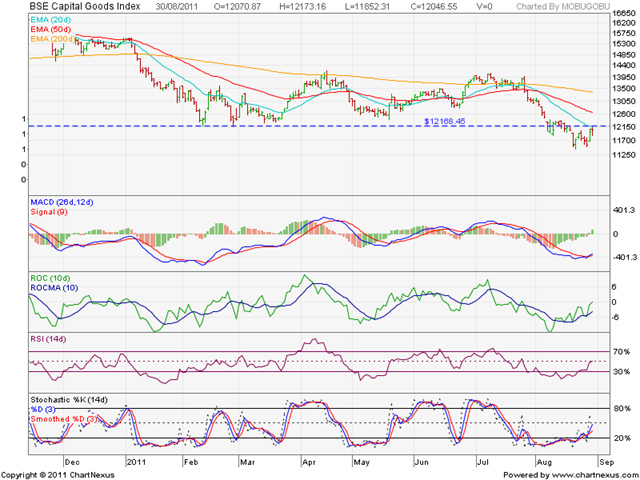The height and width of the screenshot is (480, 640).
Task: Click the '-401.3' MACD axis label
Action: click(x=623, y=258)
